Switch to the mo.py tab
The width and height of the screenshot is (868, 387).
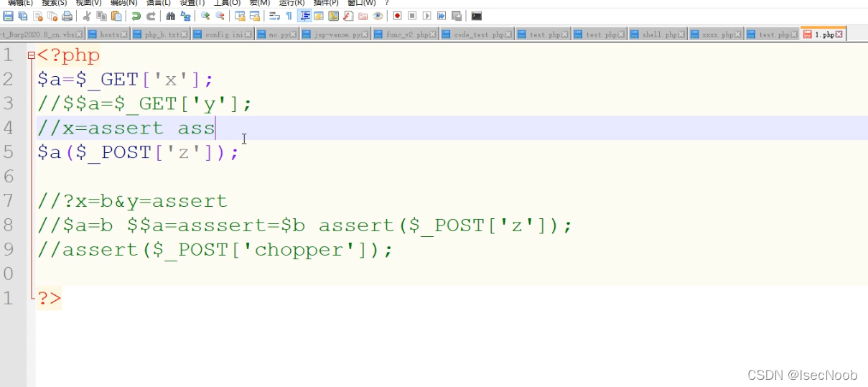(x=278, y=34)
